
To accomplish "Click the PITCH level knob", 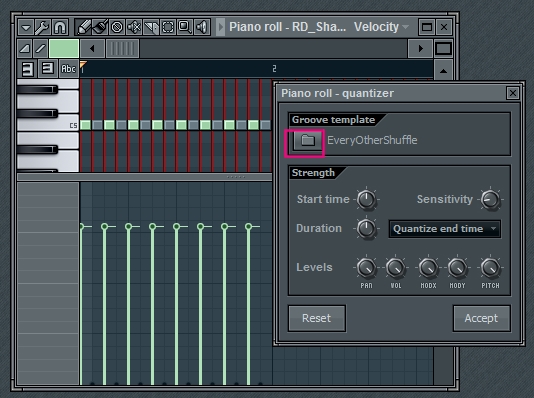I will 490,268.
